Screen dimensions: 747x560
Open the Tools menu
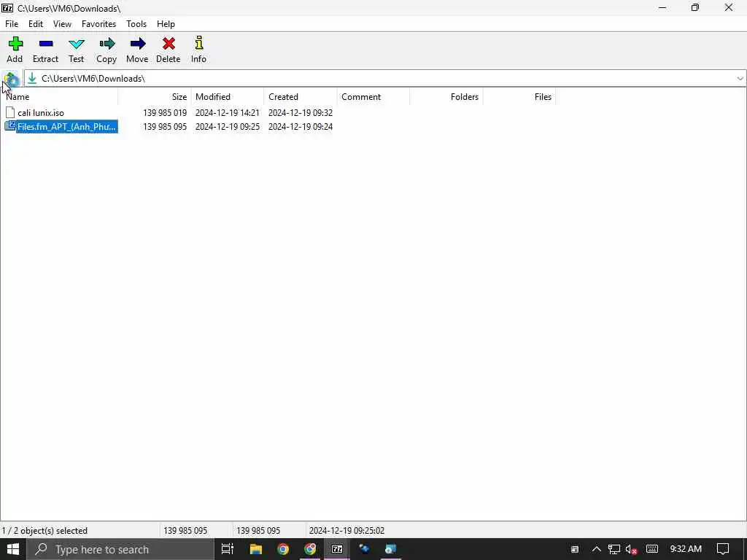pyautogui.click(x=136, y=24)
